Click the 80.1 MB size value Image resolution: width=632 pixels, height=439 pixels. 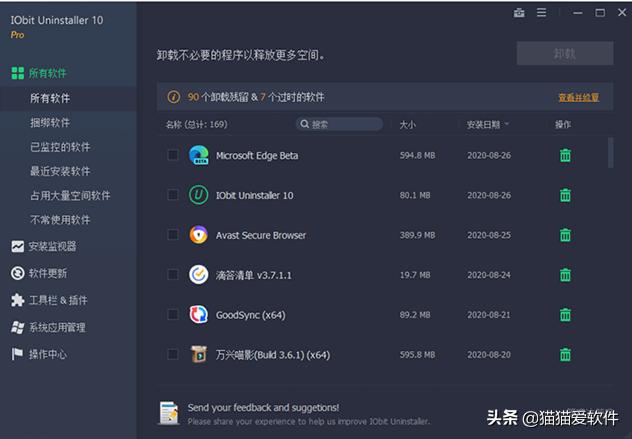click(x=415, y=195)
